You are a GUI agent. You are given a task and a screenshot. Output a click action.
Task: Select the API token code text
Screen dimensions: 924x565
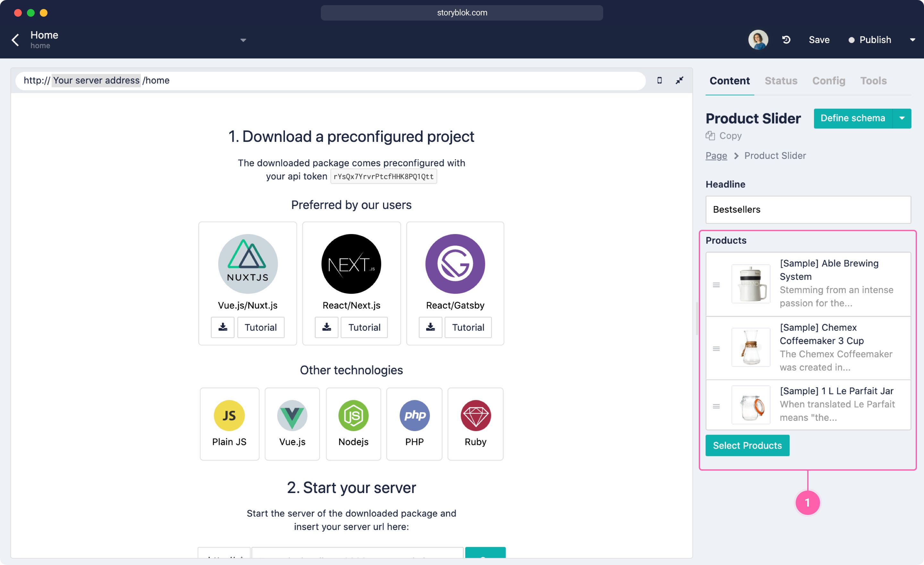tap(383, 176)
